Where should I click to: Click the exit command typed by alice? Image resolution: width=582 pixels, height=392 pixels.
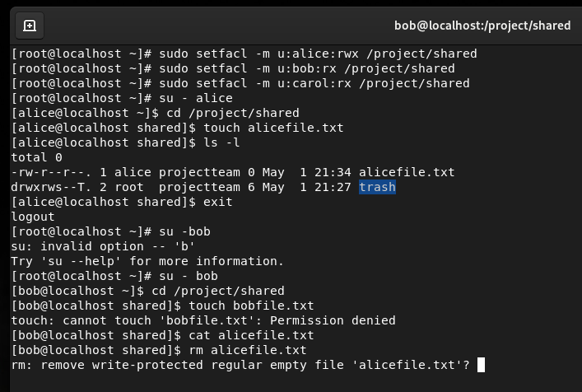(x=218, y=202)
